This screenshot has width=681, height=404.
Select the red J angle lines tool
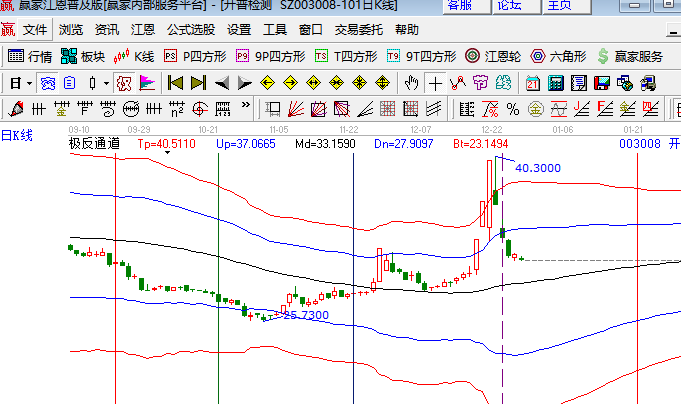tap(582, 109)
